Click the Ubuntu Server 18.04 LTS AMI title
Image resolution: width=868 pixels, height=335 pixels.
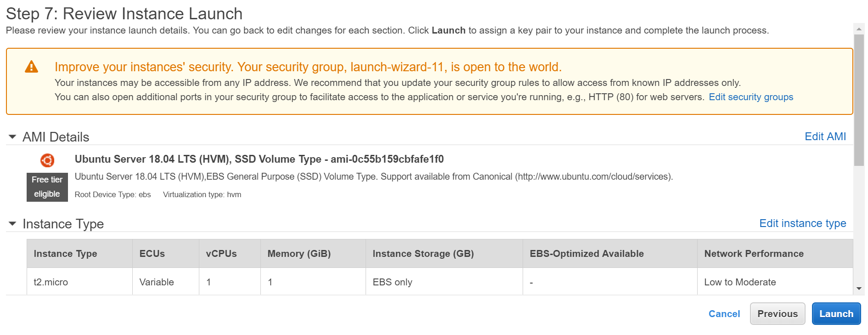click(259, 159)
